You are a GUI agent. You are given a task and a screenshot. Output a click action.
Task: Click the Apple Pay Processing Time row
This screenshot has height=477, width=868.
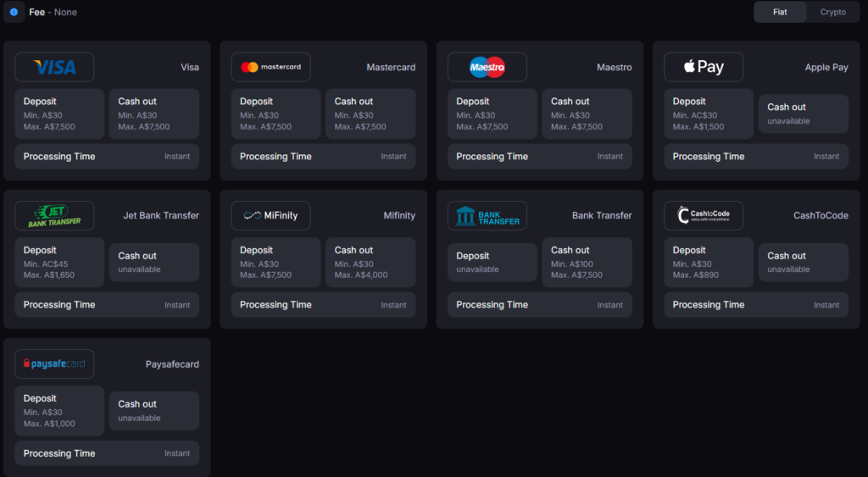756,157
